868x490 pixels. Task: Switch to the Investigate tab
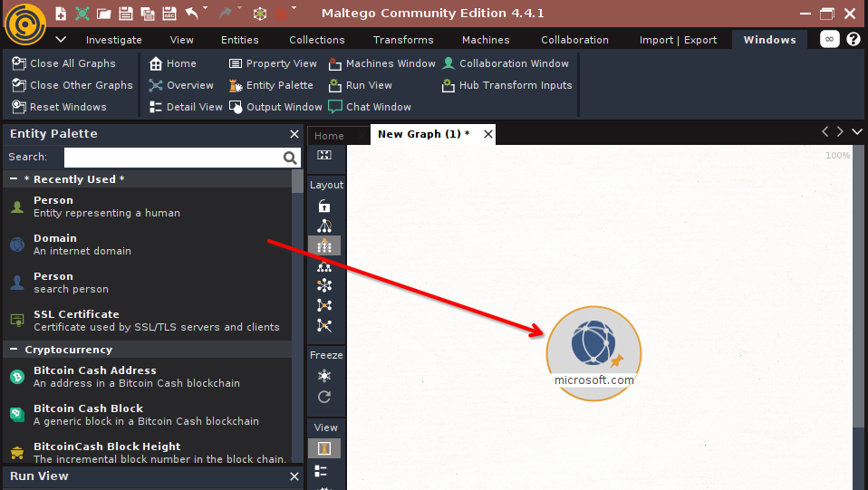coord(113,40)
